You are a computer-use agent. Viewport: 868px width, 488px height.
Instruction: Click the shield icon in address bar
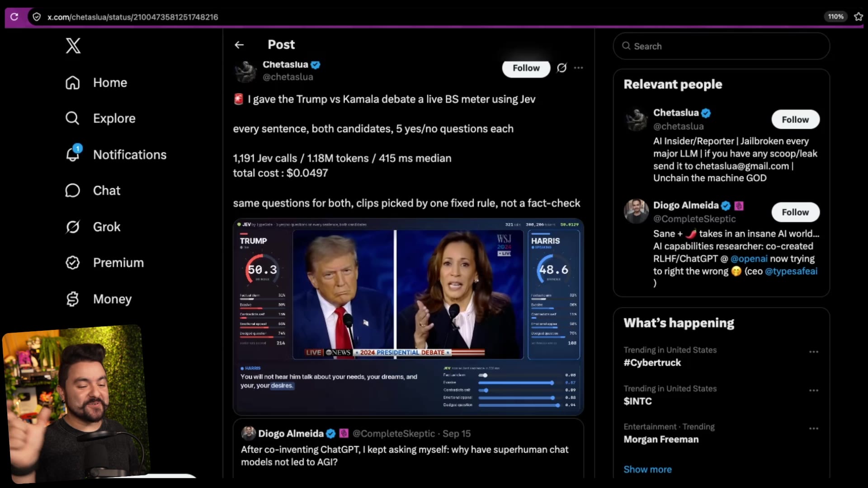[x=37, y=17]
